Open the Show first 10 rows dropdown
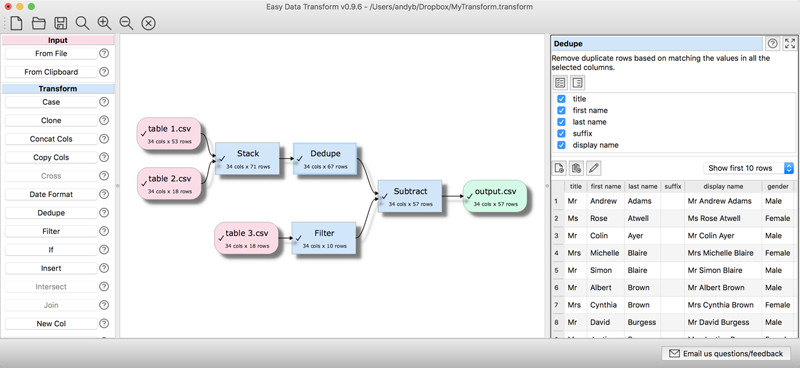800x368 pixels. tap(748, 168)
